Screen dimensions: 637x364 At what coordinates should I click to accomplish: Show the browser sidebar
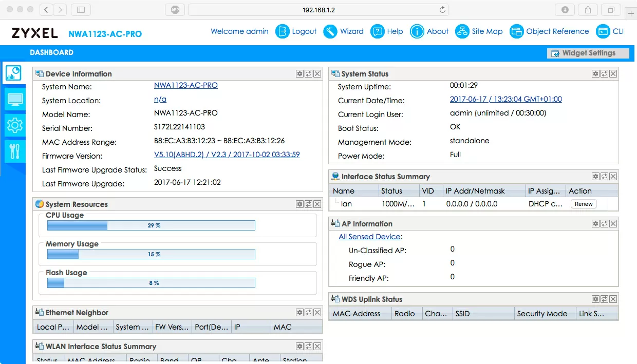(81, 10)
